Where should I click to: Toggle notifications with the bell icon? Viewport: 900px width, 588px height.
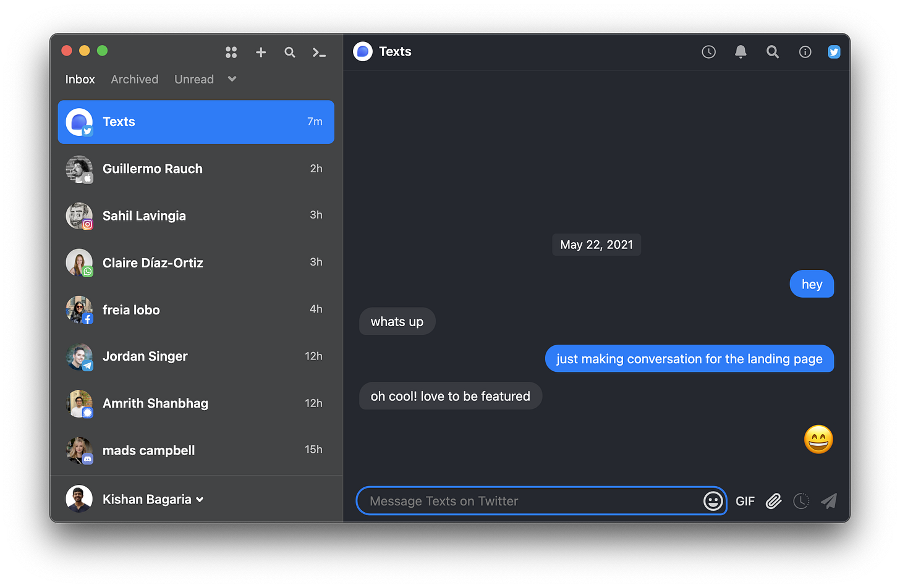[741, 52]
